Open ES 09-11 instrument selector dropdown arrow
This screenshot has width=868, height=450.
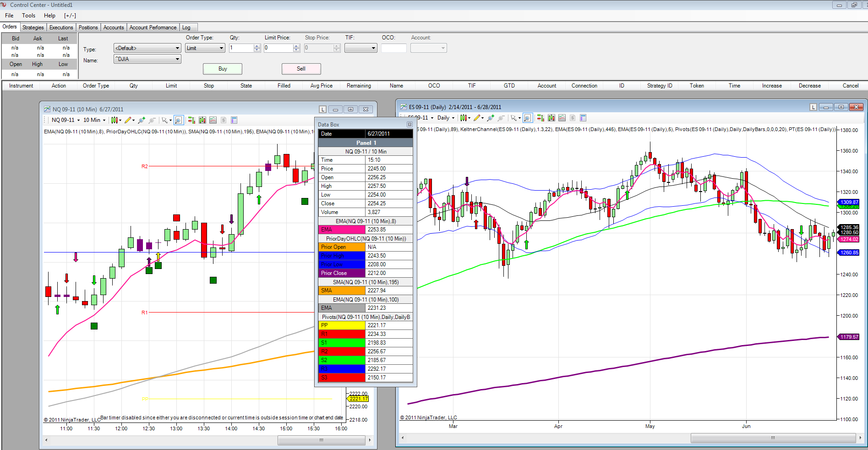coord(432,118)
